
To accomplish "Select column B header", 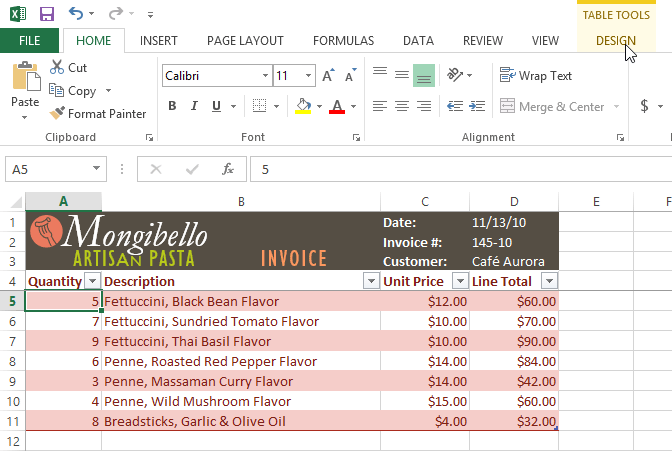I will [241, 201].
